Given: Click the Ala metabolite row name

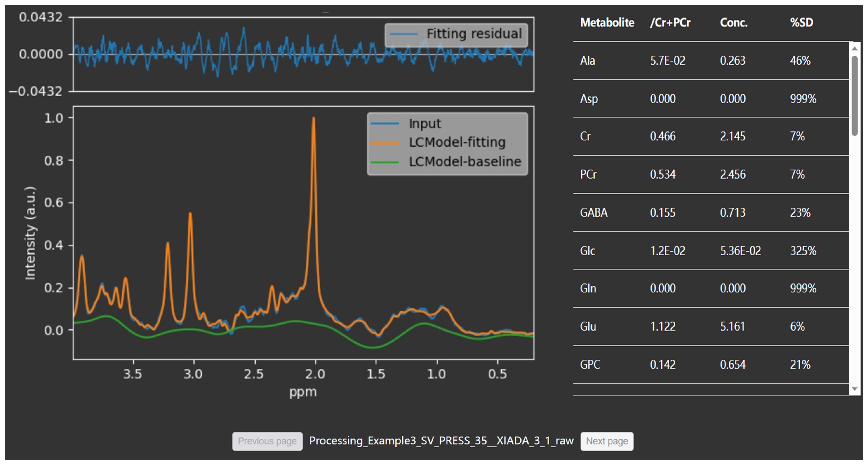Looking at the screenshot, I should (x=588, y=61).
